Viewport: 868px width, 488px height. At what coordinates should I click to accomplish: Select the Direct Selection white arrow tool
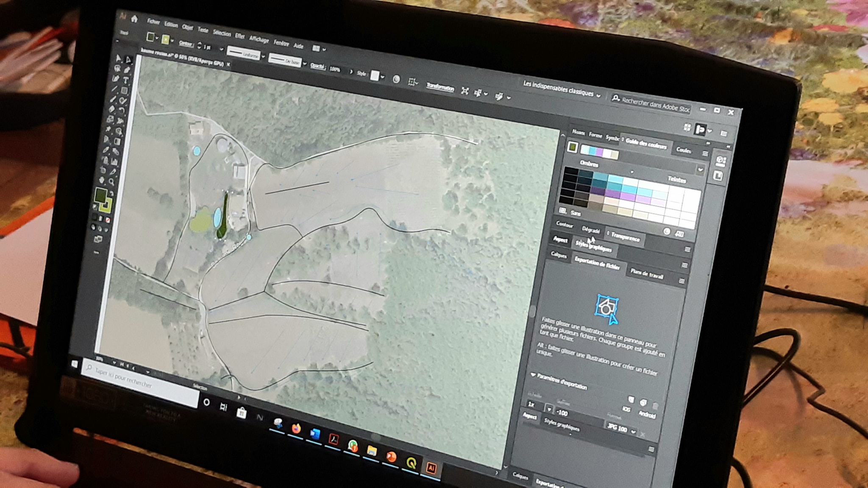tap(128, 61)
